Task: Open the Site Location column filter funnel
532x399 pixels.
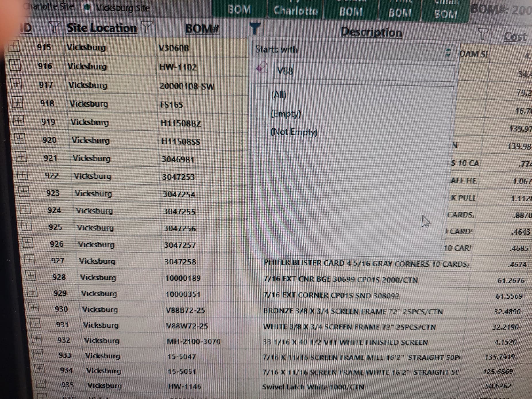Action: pos(147,28)
